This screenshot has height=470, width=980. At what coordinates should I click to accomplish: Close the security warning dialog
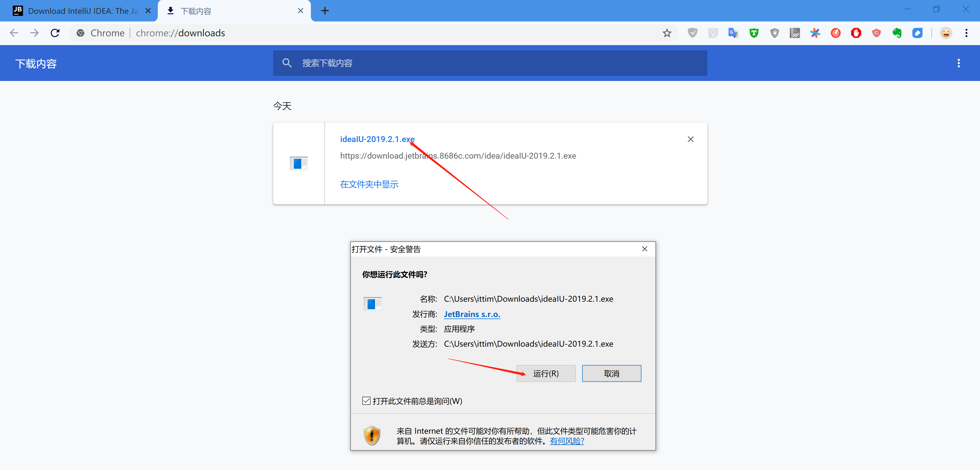pos(644,249)
